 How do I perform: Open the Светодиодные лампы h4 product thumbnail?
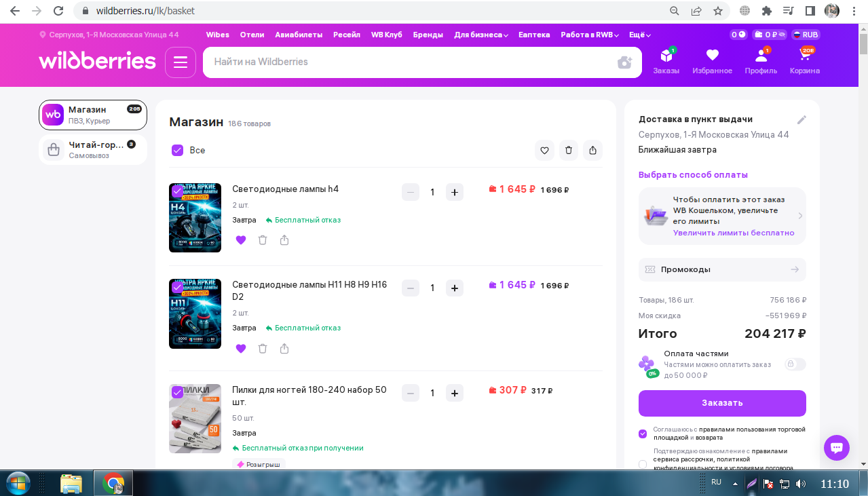195,218
